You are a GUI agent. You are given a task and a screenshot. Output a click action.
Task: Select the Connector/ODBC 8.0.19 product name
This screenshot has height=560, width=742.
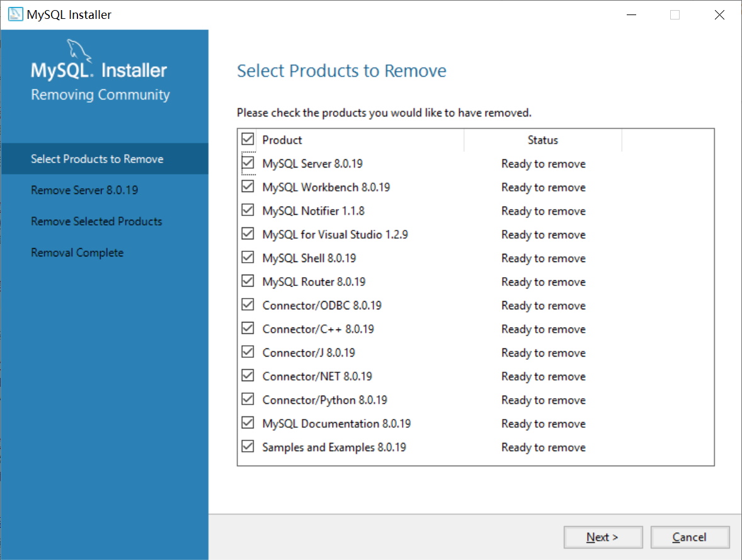click(322, 306)
